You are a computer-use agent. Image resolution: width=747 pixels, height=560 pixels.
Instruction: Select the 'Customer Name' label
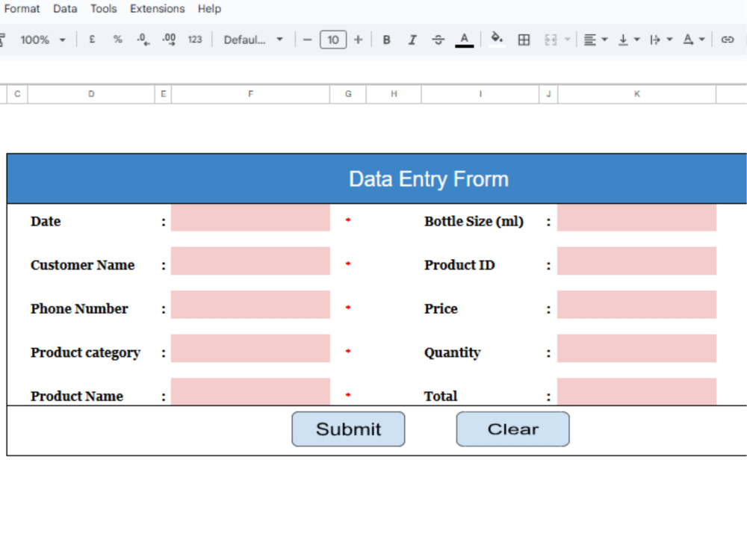[82, 265]
